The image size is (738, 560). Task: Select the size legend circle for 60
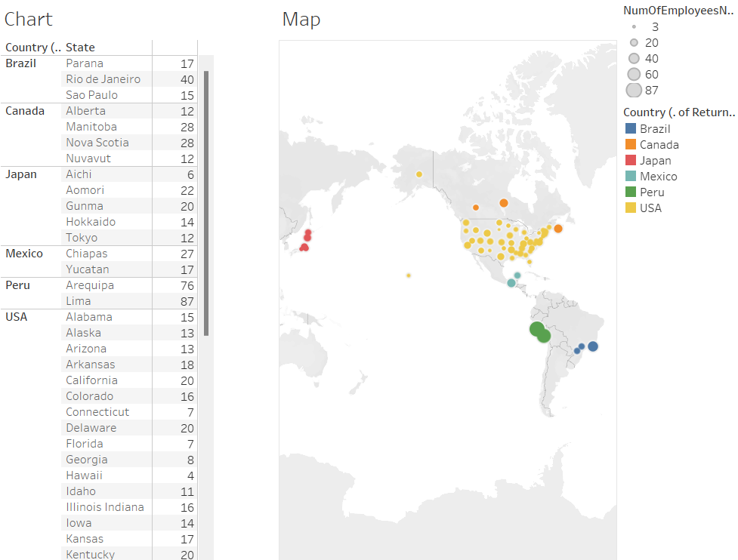(x=634, y=74)
